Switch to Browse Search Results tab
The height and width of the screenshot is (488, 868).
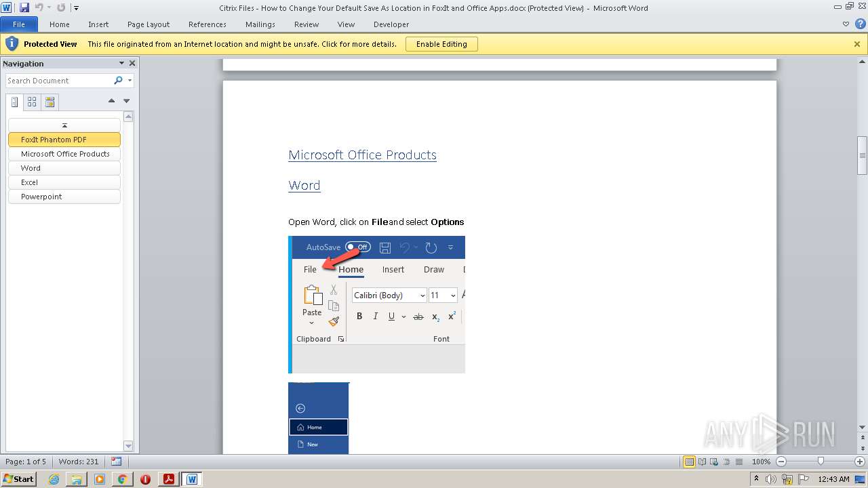click(x=50, y=102)
